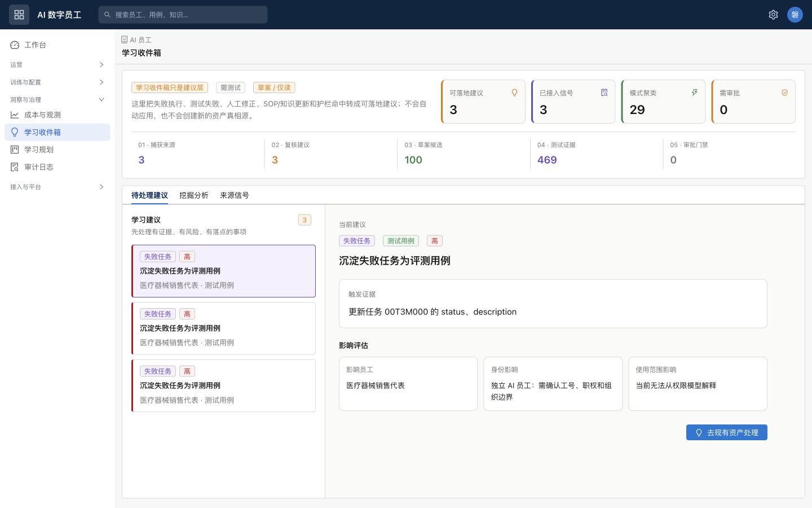The width and height of the screenshot is (812, 508).
Task: Click the 03 · 草案候选 step
Action: (x=464, y=154)
